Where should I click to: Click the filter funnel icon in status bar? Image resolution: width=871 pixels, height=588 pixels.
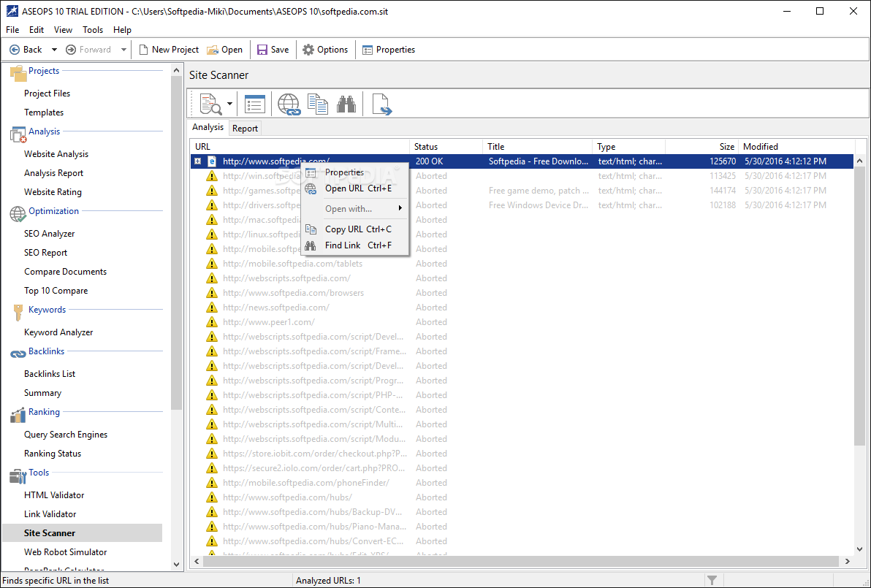[712, 580]
